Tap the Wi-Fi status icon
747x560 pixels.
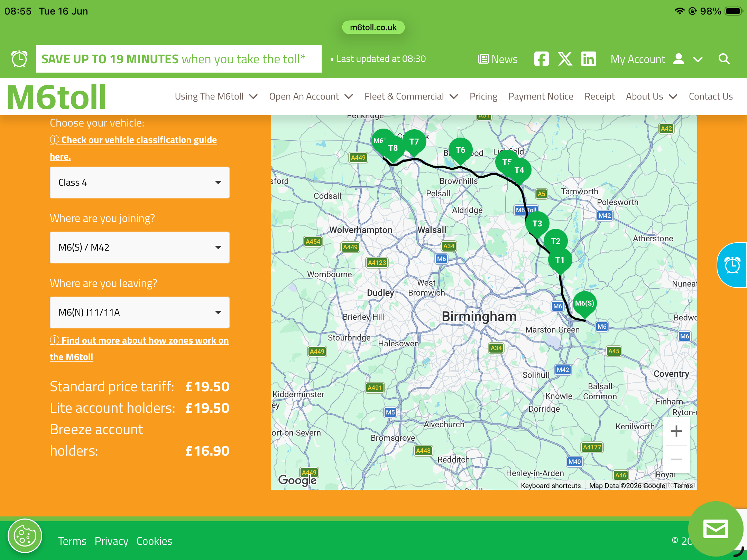point(680,11)
